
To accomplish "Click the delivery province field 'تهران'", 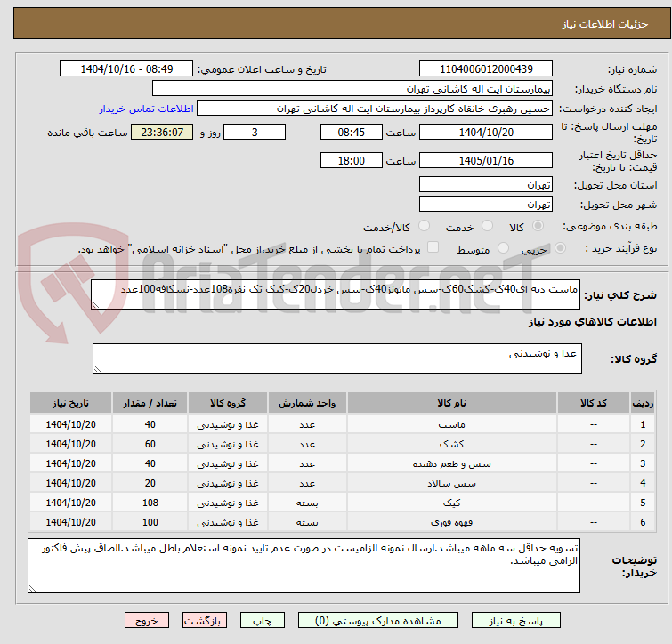I will 486,184.
